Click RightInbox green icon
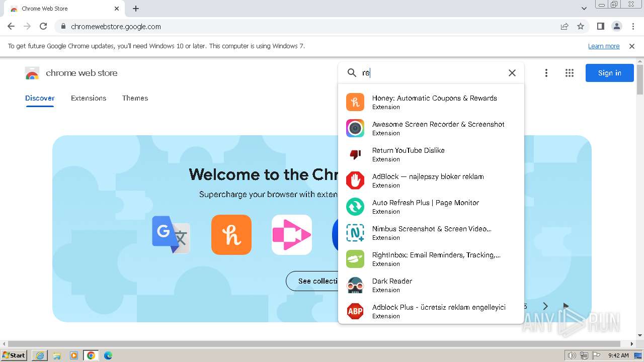 click(355, 259)
